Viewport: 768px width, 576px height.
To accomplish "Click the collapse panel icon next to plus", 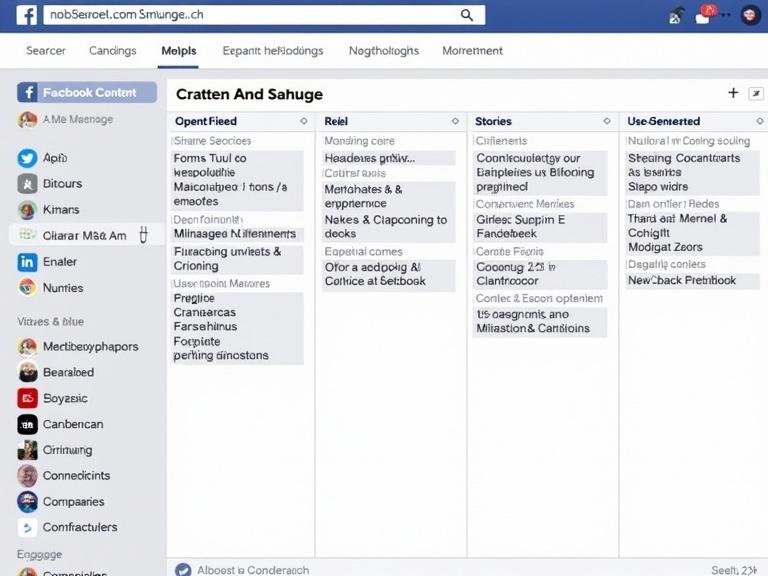I will 756,93.
